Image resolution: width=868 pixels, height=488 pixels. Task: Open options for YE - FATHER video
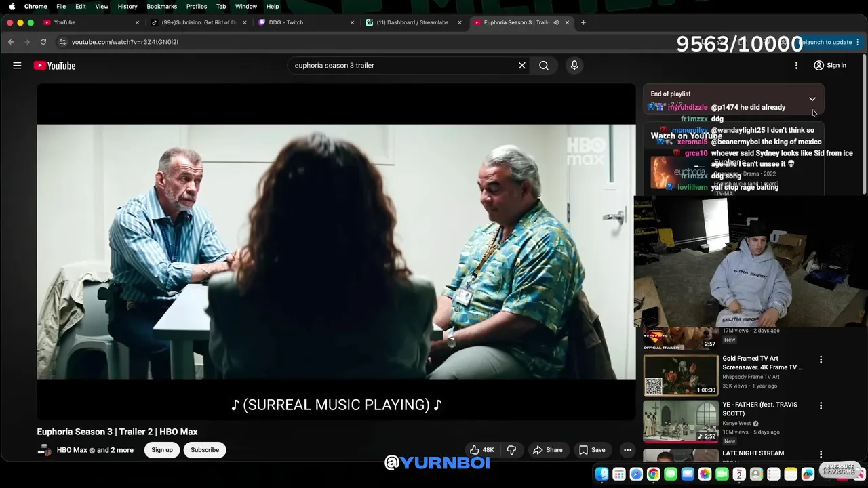(x=821, y=405)
